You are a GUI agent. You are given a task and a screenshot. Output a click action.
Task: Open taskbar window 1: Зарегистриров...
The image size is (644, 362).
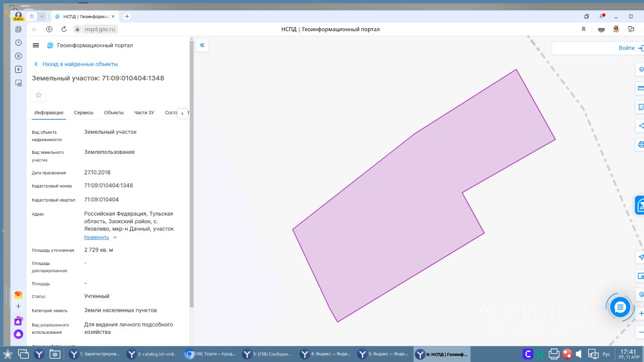(x=96, y=354)
